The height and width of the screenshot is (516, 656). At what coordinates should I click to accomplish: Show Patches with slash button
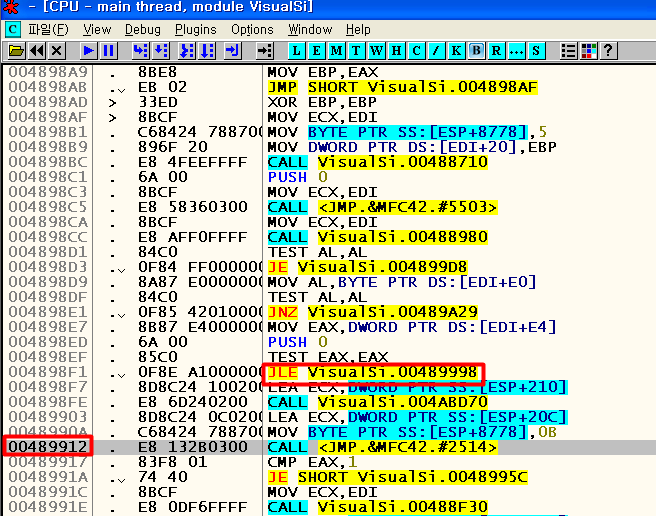436,51
